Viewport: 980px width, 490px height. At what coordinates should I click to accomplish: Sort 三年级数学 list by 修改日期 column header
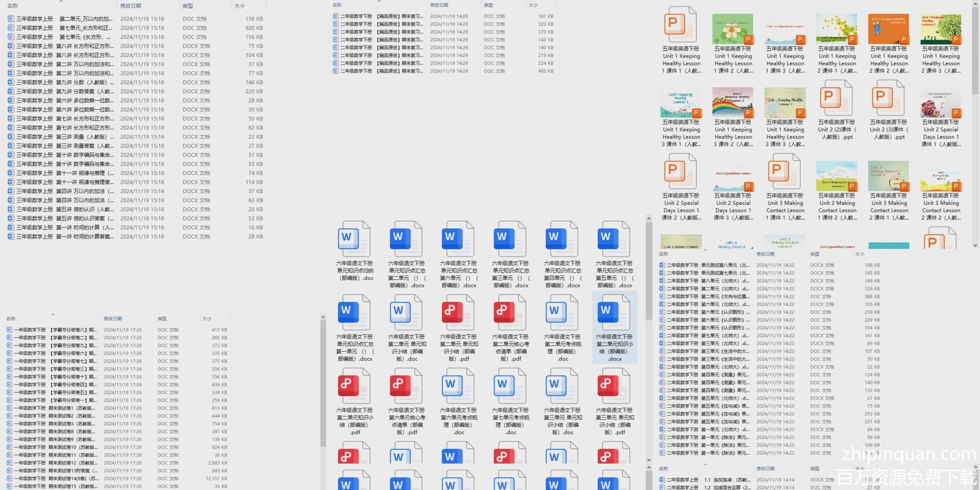point(131,6)
